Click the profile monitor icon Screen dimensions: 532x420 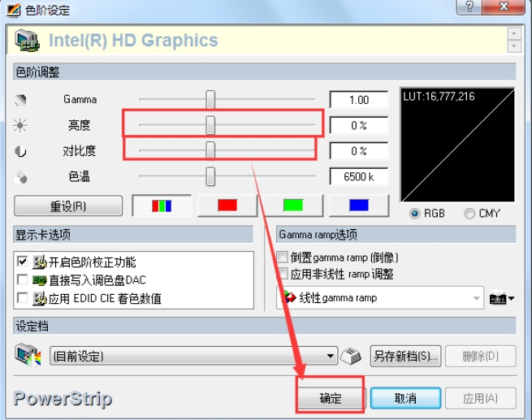28,355
